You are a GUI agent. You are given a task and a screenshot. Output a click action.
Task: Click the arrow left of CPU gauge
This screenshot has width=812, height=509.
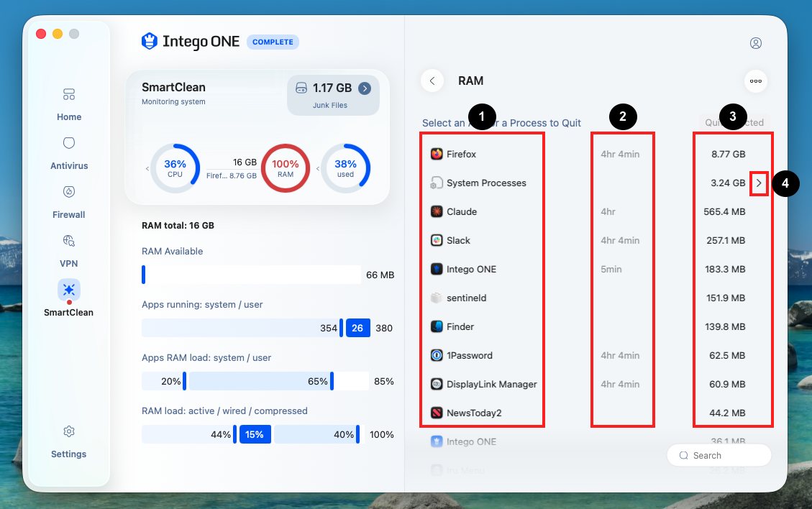click(x=147, y=169)
